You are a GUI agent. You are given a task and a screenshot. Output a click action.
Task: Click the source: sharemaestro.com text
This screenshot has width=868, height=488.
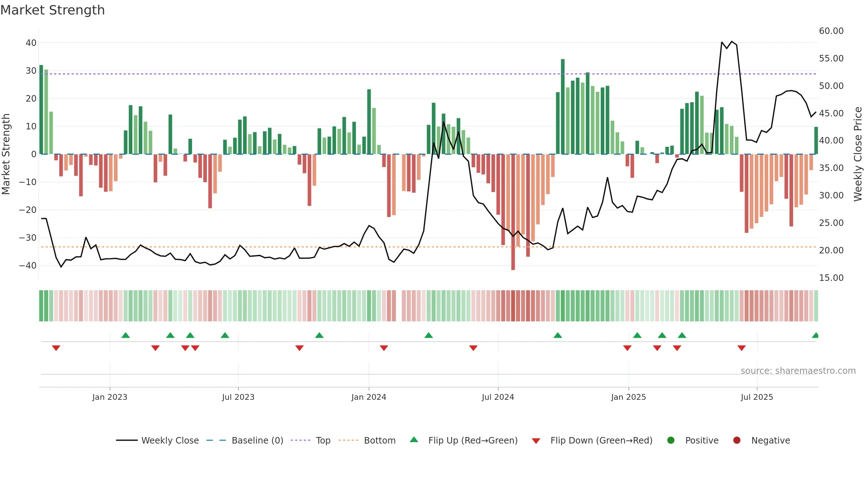pyautogui.click(x=798, y=371)
